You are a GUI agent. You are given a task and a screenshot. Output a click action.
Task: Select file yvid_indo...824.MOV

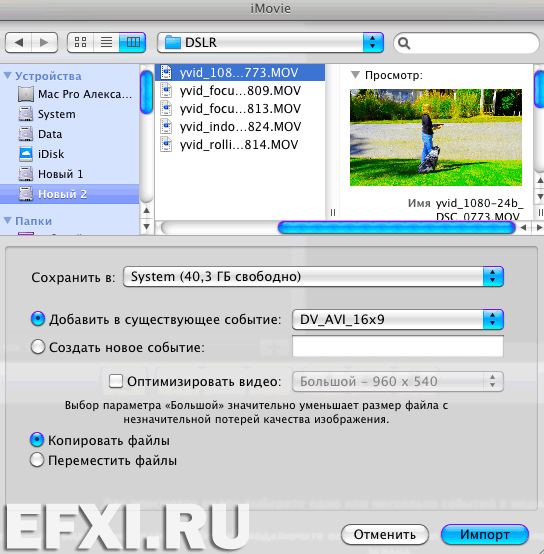pyautogui.click(x=240, y=127)
